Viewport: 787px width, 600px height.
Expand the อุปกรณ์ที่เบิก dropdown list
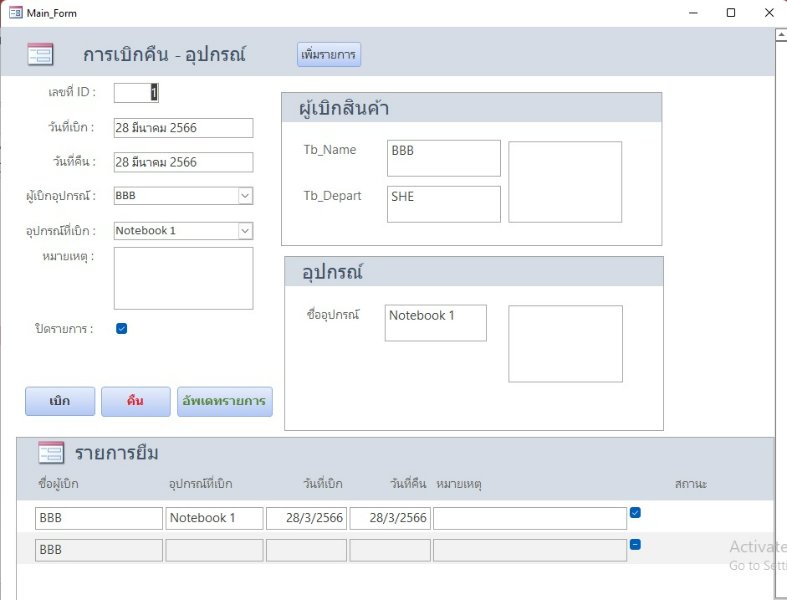[x=245, y=230]
